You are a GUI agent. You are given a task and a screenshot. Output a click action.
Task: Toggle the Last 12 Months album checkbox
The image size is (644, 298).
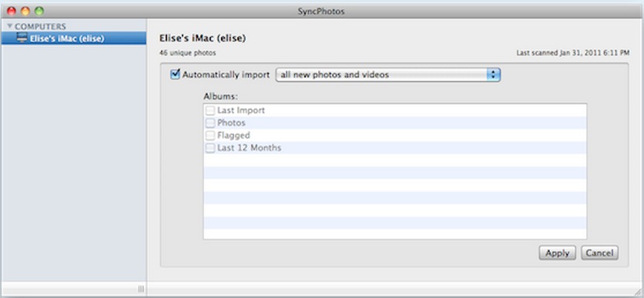(x=210, y=148)
